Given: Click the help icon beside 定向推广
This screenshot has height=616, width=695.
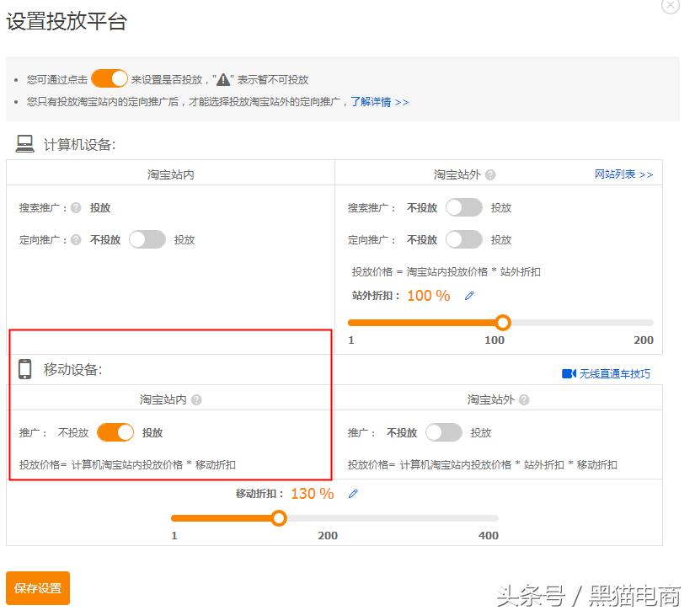Looking at the screenshot, I should coord(77,239).
